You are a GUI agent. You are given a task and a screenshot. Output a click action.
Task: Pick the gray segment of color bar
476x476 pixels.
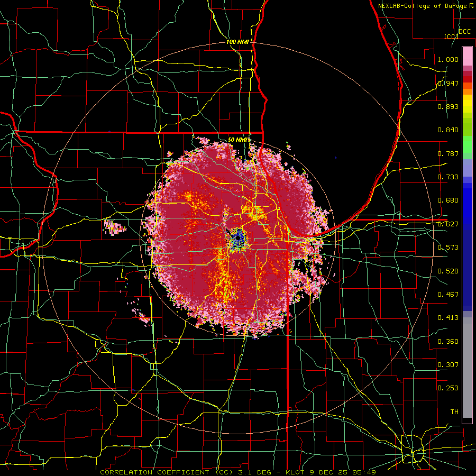pyautogui.click(x=467, y=368)
